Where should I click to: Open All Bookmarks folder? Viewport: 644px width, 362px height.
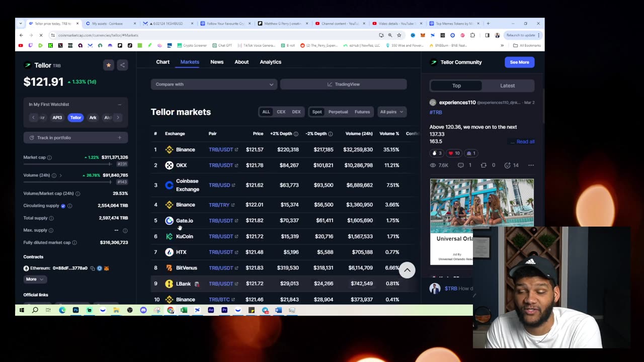(526, 45)
